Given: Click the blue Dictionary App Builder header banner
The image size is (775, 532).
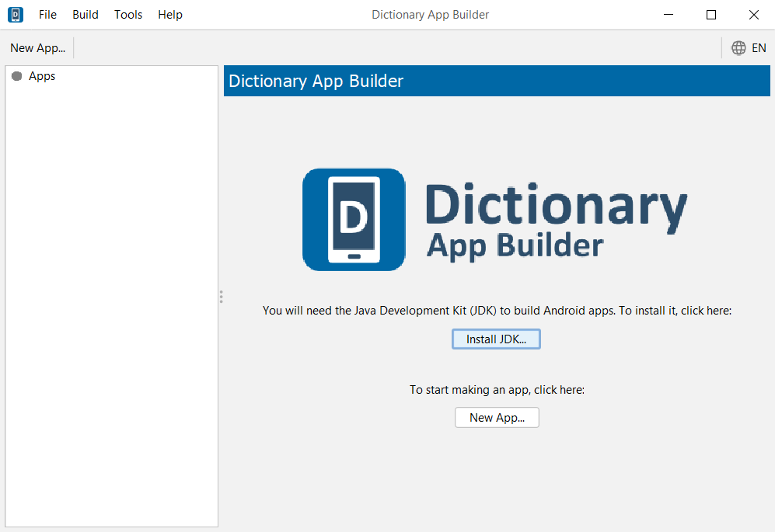Looking at the screenshot, I should (x=497, y=81).
